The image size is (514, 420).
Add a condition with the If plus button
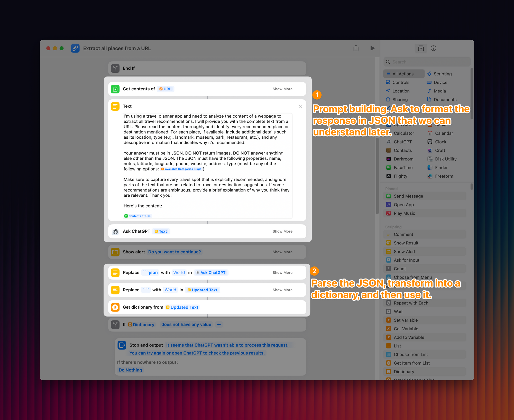click(219, 324)
